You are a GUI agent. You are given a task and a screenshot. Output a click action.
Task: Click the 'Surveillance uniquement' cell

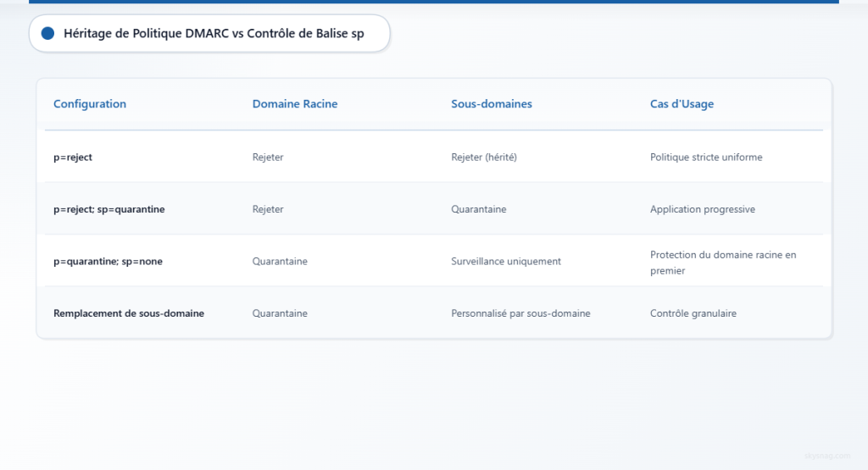pyautogui.click(x=506, y=261)
